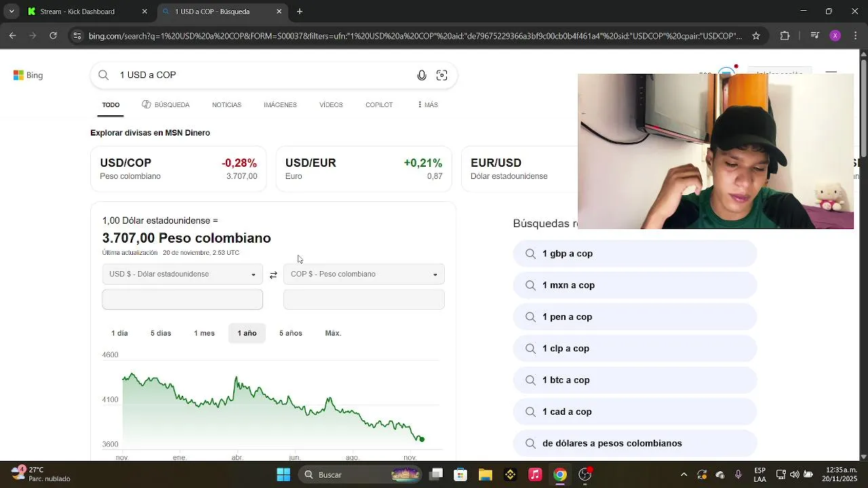Switch to BÚSQUEDA tab

[x=165, y=105]
